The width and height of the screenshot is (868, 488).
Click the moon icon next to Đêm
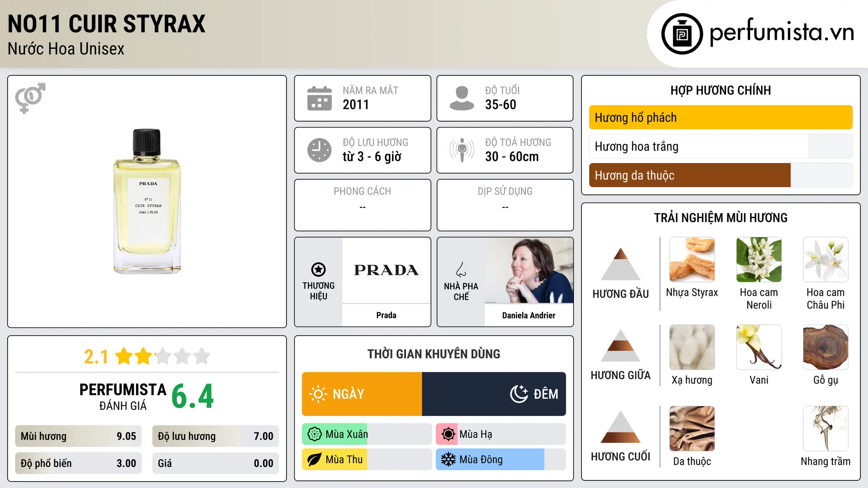(x=519, y=394)
